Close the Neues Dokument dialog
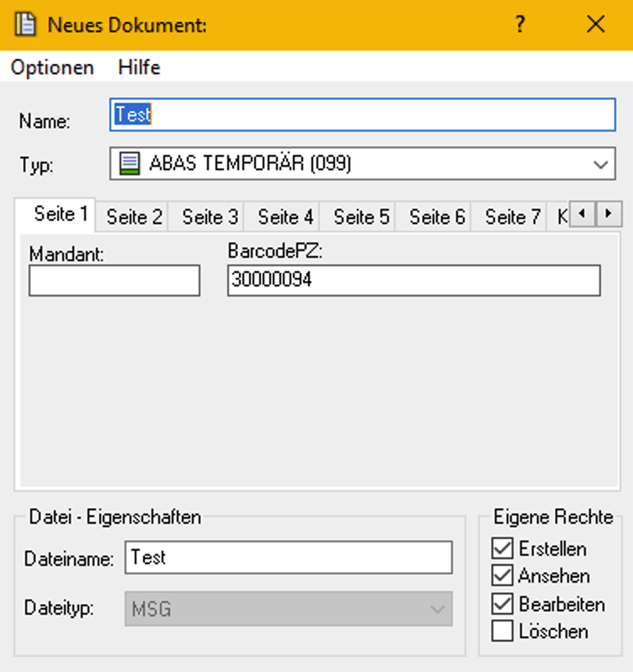633x672 pixels. (x=596, y=24)
